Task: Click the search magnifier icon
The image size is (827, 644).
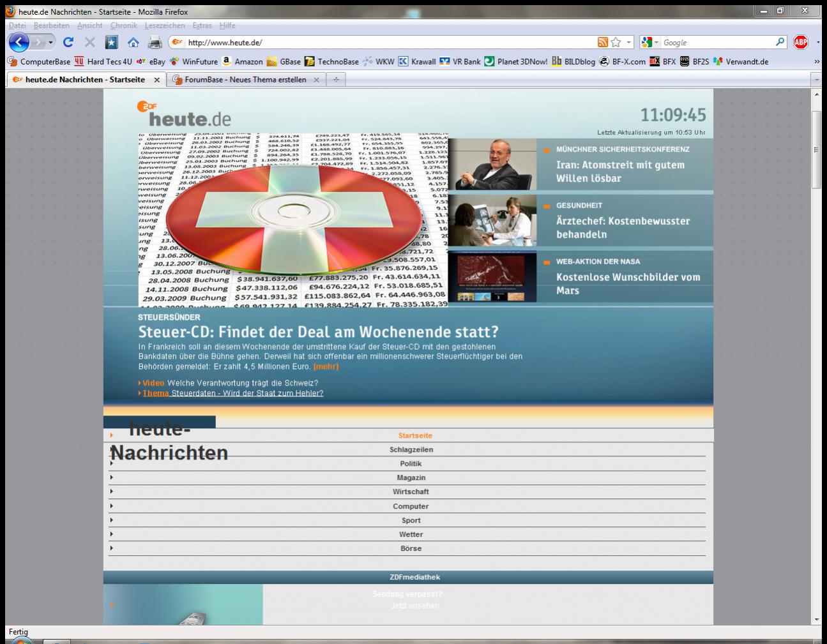Action: (x=780, y=42)
